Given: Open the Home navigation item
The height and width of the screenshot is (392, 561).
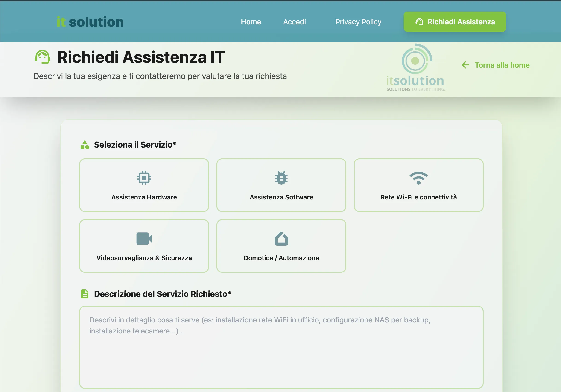Looking at the screenshot, I should click(x=251, y=22).
